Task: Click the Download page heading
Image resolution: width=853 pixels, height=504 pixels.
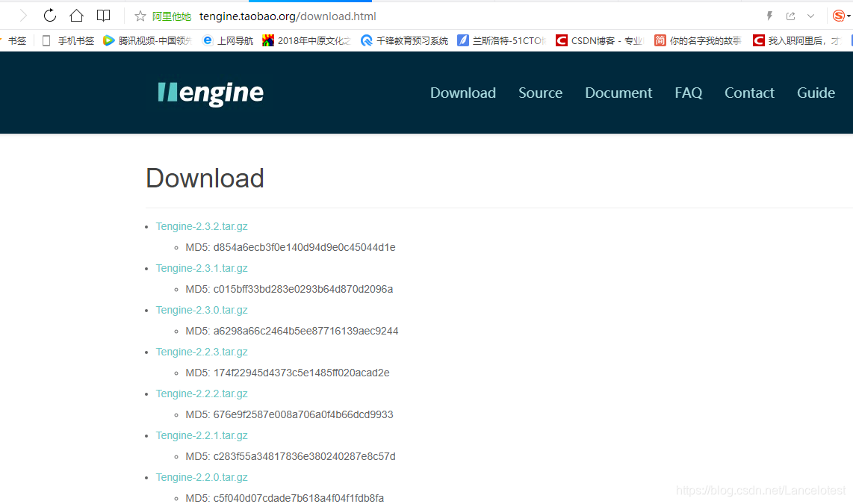Action: tap(205, 178)
